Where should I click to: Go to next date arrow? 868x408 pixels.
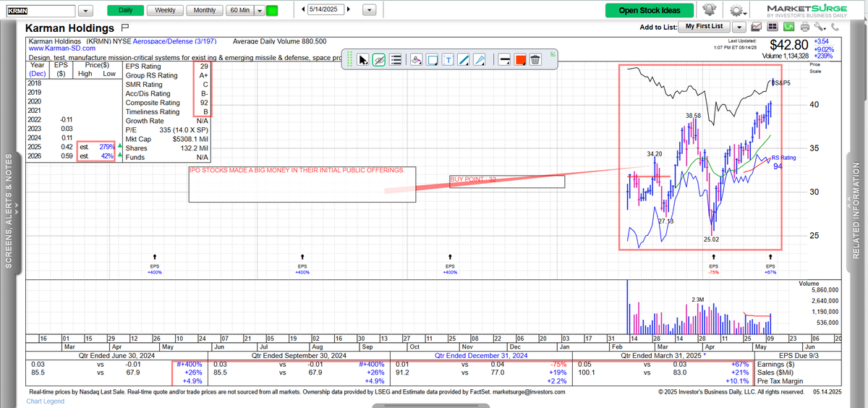[x=349, y=11]
